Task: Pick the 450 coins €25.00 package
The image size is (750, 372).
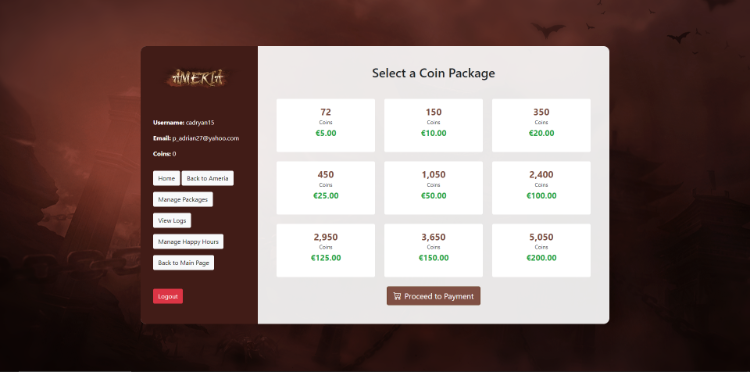Action: click(x=326, y=188)
